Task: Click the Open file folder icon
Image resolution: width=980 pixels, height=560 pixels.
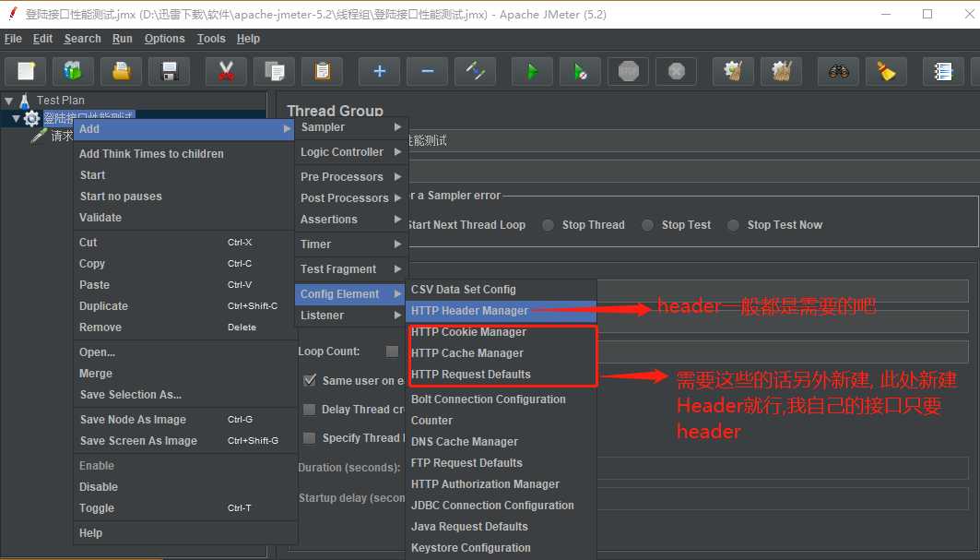Action: point(122,71)
